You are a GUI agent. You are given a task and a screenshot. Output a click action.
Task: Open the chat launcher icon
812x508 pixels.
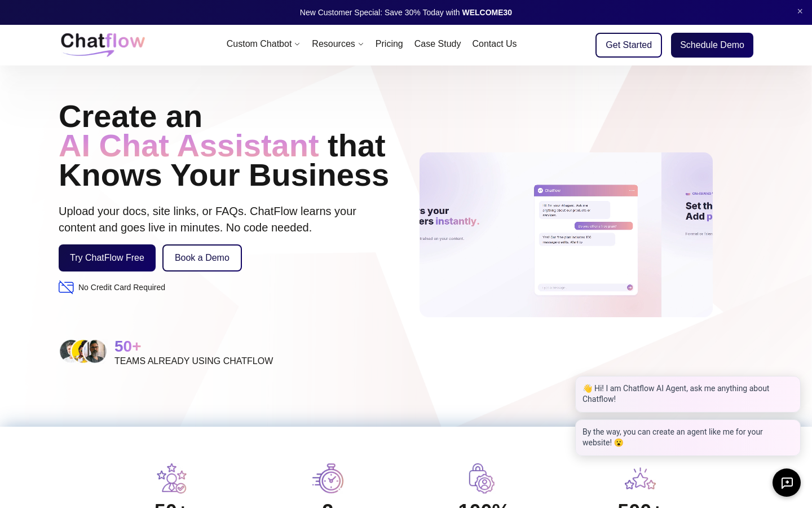[x=787, y=483]
